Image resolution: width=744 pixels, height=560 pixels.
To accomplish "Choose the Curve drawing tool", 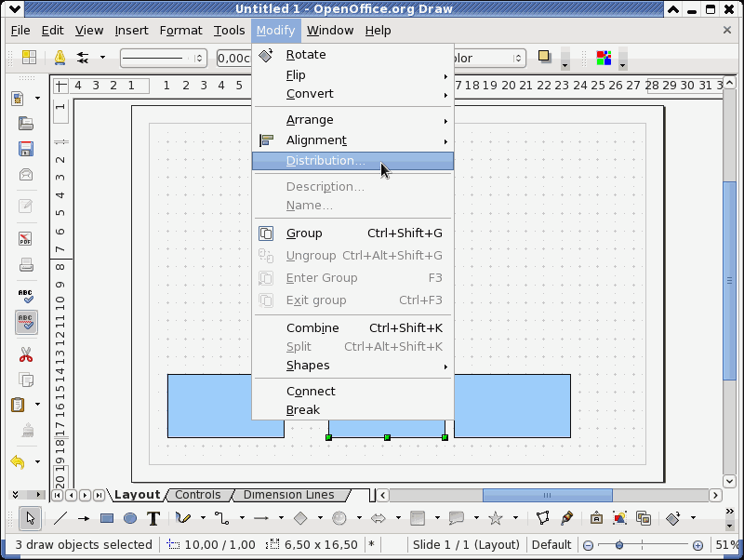I will 183,518.
